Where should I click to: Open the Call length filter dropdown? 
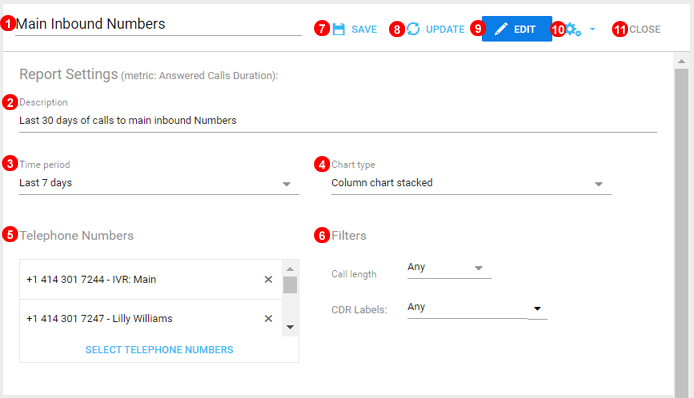coord(449,267)
